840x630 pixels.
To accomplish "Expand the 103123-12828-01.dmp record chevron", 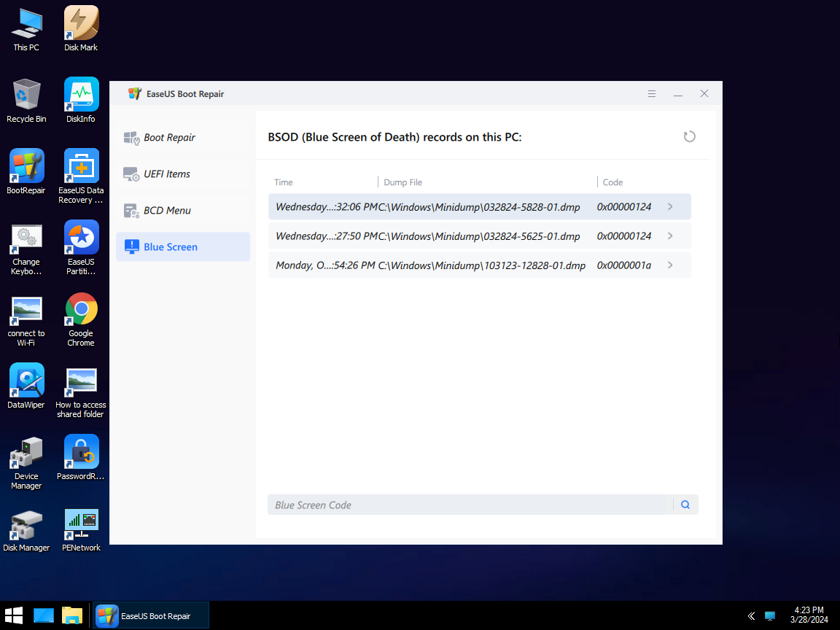I will (670, 265).
